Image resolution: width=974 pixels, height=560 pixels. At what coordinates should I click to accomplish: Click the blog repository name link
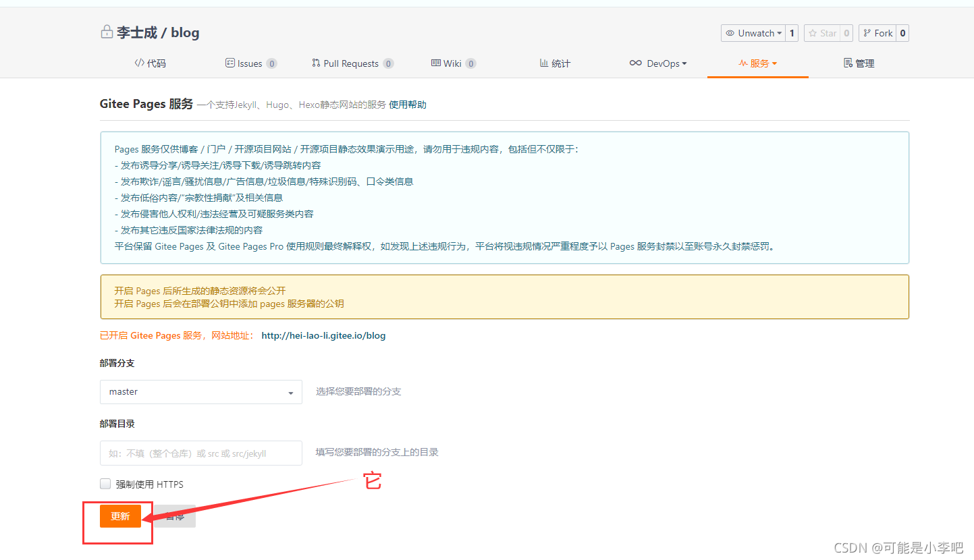coord(185,32)
